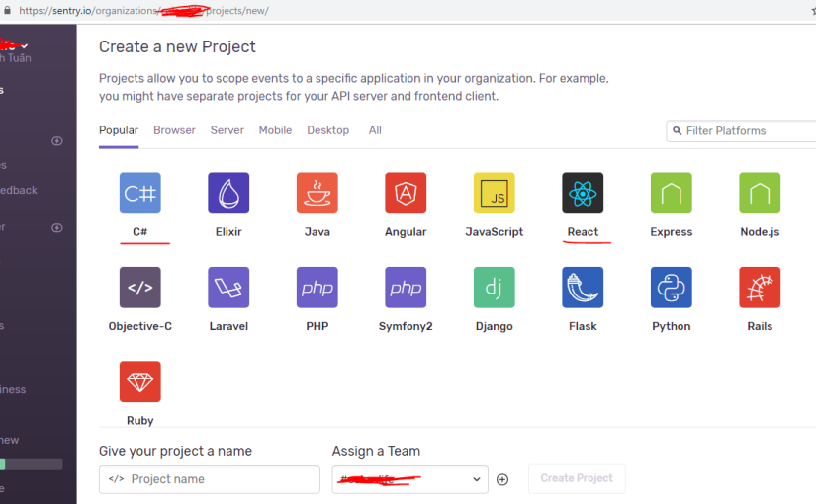Click the 'Express' platform label
This screenshot has width=816, height=504.
671,232
